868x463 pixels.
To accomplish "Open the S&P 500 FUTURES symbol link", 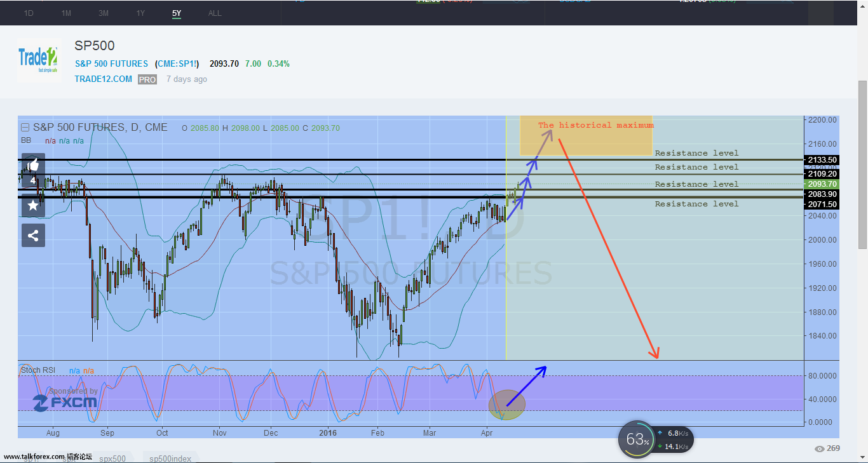I will [111, 64].
